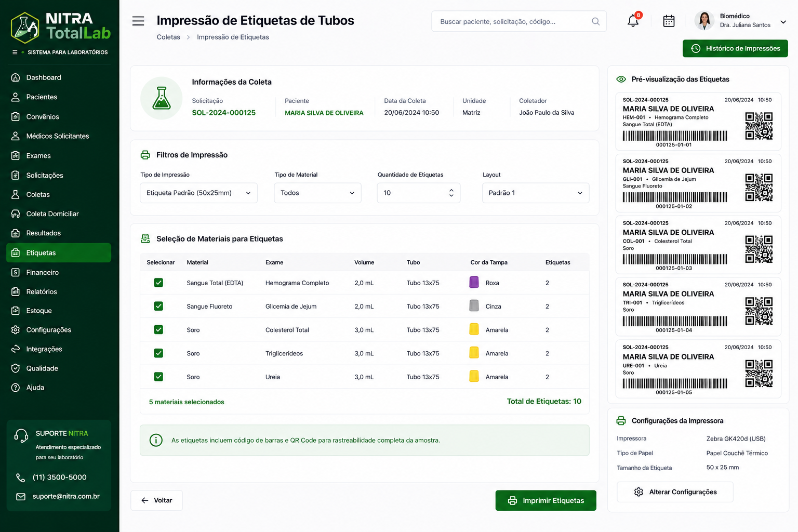798x532 pixels.
Task: Click the barcode 000125-01-05 label preview
Action: click(675, 384)
